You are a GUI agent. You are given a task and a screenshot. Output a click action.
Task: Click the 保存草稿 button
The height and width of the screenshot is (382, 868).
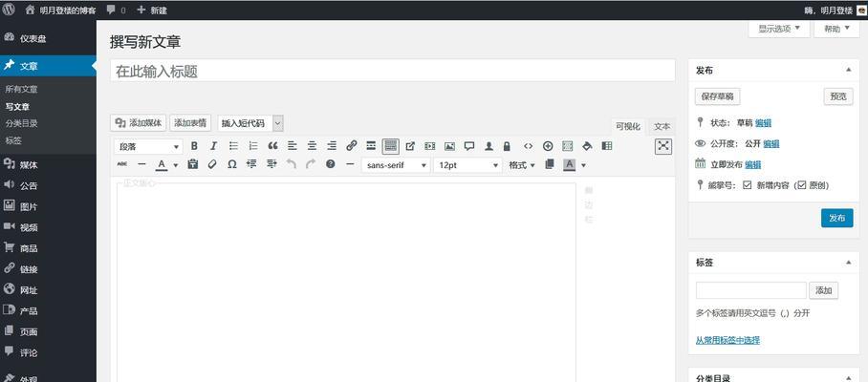point(717,96)
